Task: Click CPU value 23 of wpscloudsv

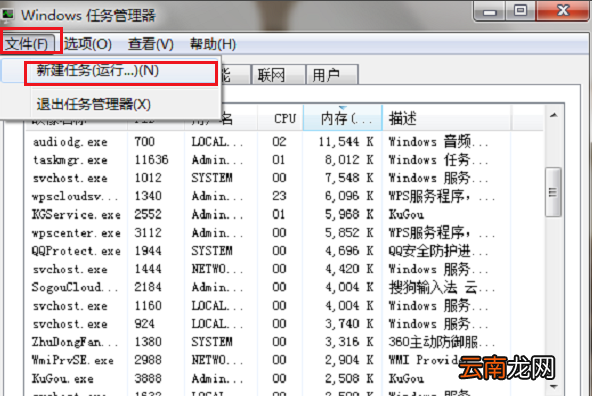Action: click(x=279, y=196)
